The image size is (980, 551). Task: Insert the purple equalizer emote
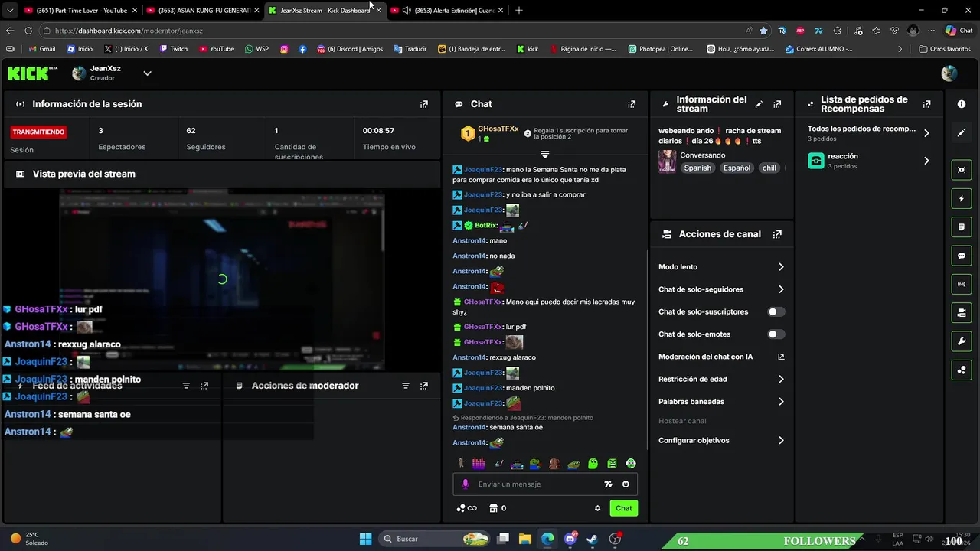pyautogui.click(x=479, y=463)
